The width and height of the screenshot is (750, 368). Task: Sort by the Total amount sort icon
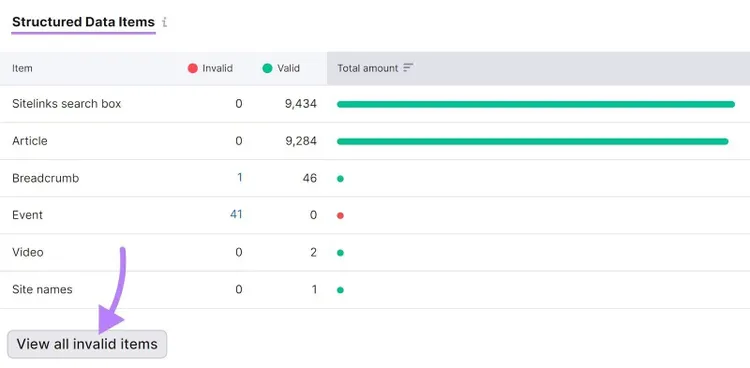point(408,68)
